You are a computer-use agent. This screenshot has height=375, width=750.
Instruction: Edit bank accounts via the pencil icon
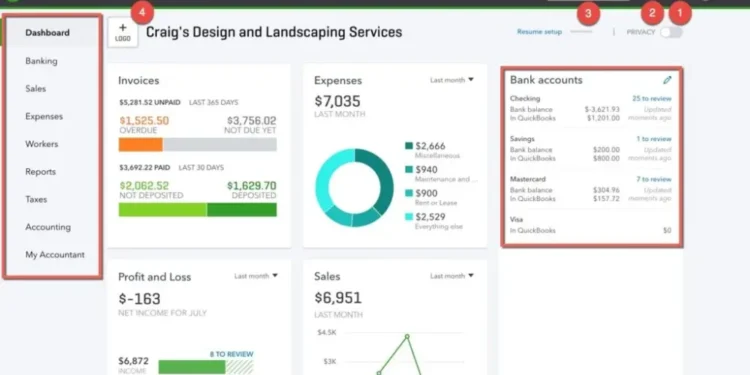click(667, 80)
